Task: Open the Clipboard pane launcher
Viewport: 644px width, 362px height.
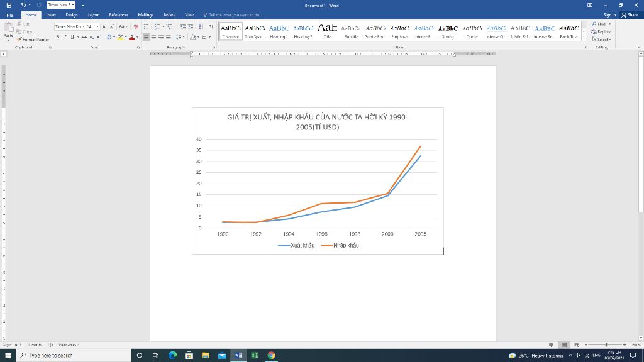Action: pyautogui.click(x=50, y=48)
